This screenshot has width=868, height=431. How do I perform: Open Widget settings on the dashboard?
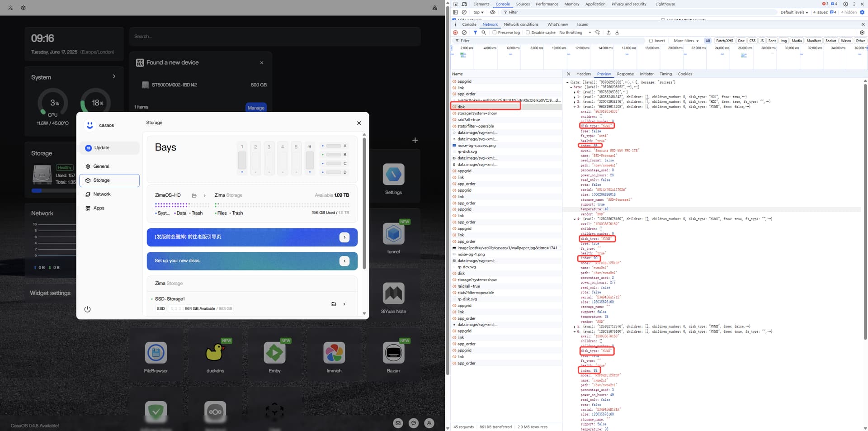(50, 293)
